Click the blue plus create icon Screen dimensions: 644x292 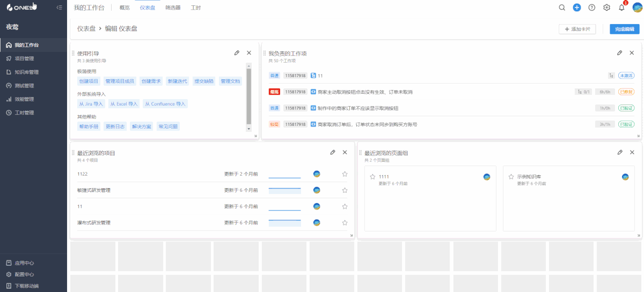[x=577, y=8]
